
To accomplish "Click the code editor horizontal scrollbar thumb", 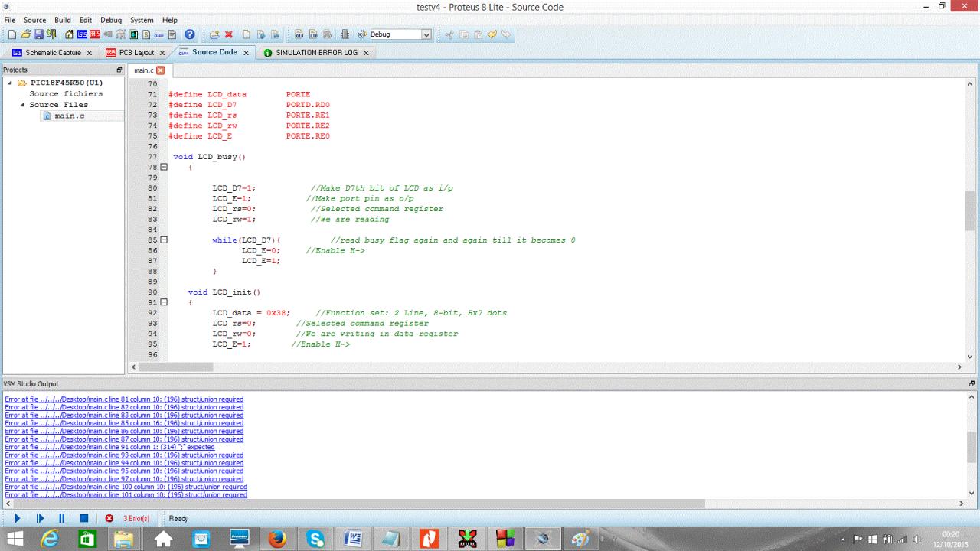I will [x=175, y=367].
